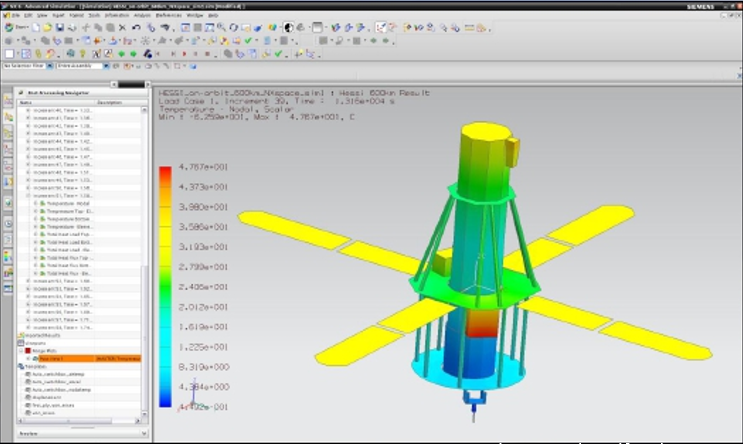Select the von_mises template at the bottom
Screen dimensions: 743x444
pos(43,413)
